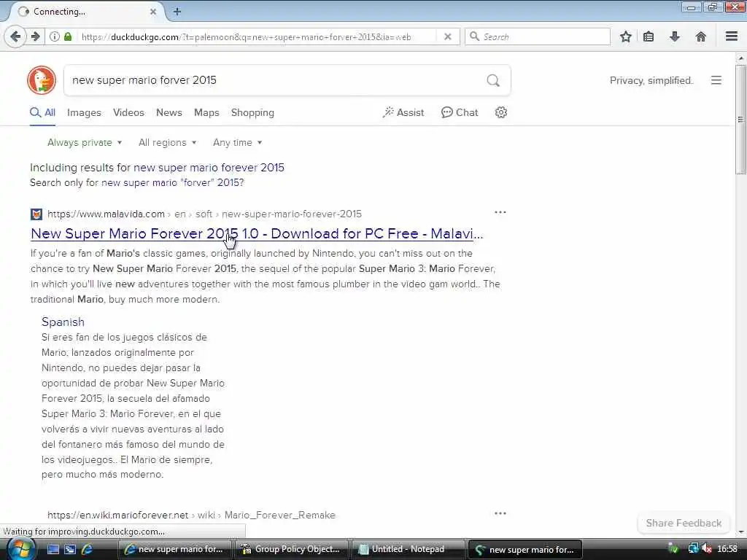
Task: Switch to the News tab
Action: click(169, 112)
